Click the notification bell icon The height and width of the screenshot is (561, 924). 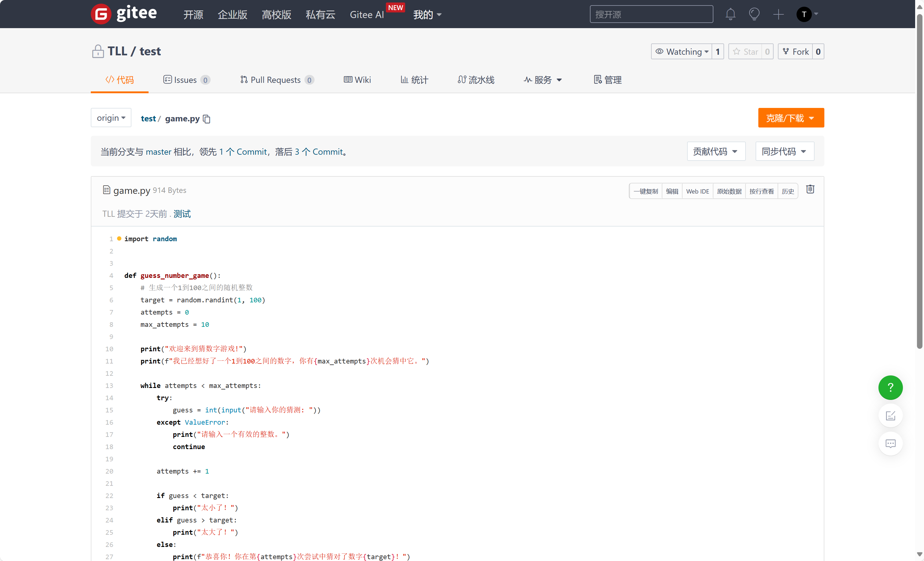730,14
